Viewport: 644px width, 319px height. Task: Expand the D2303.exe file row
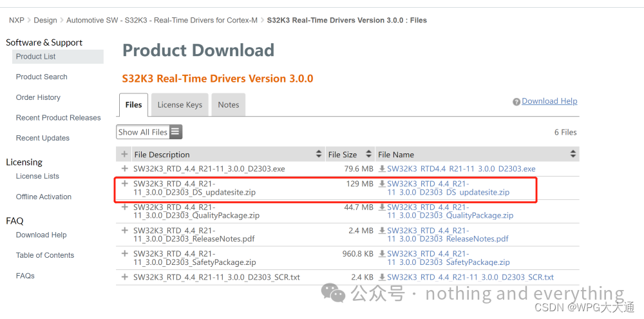coord(124,169)
